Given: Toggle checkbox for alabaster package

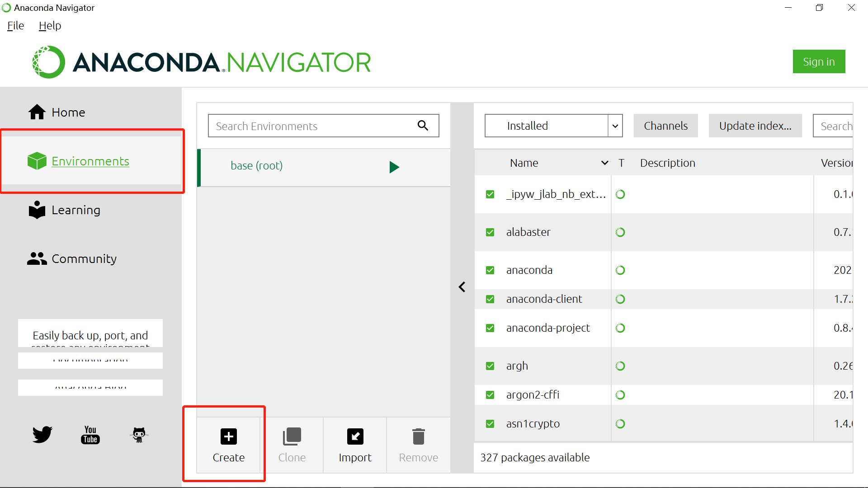Looking at the screenshot, I should (490, 232).
